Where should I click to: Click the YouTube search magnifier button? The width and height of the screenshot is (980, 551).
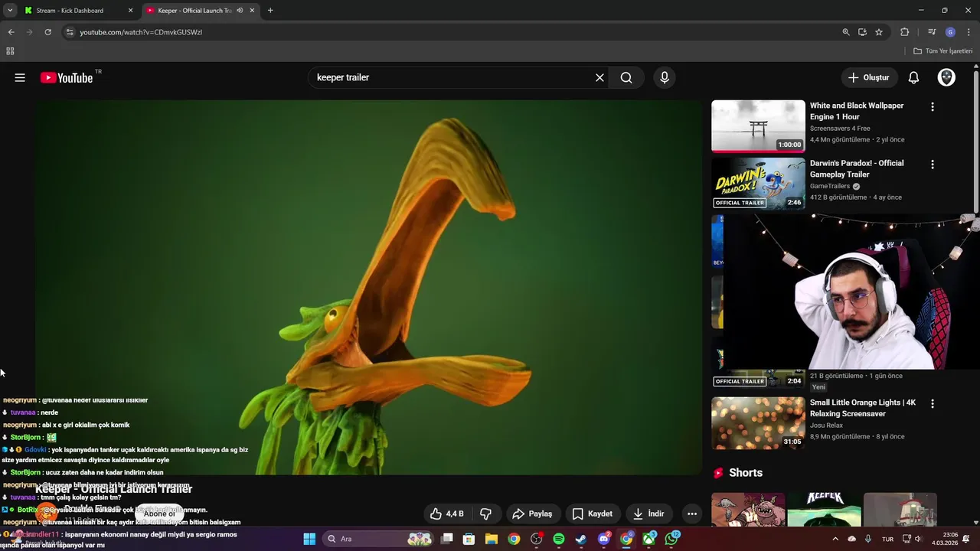626,77
